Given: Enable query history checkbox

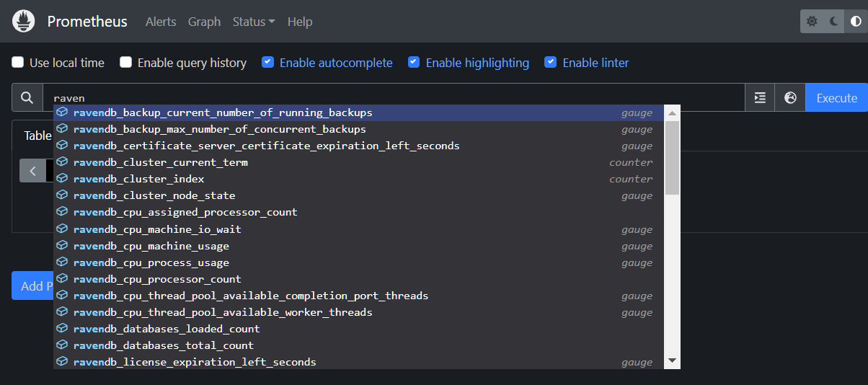Looking at the screenshot, I should [x=126, y=63].
